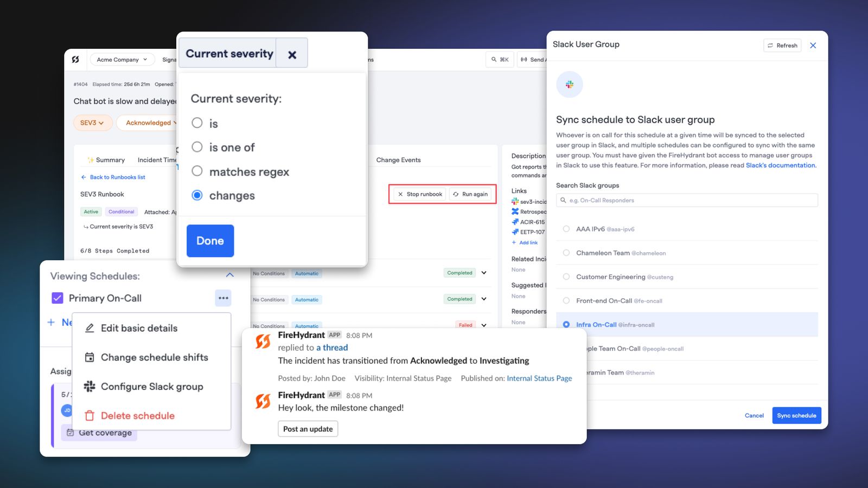Click the trash icon beside Delete schedule
The width and height of the screenshot is (868, 488).
pos(90,416)
